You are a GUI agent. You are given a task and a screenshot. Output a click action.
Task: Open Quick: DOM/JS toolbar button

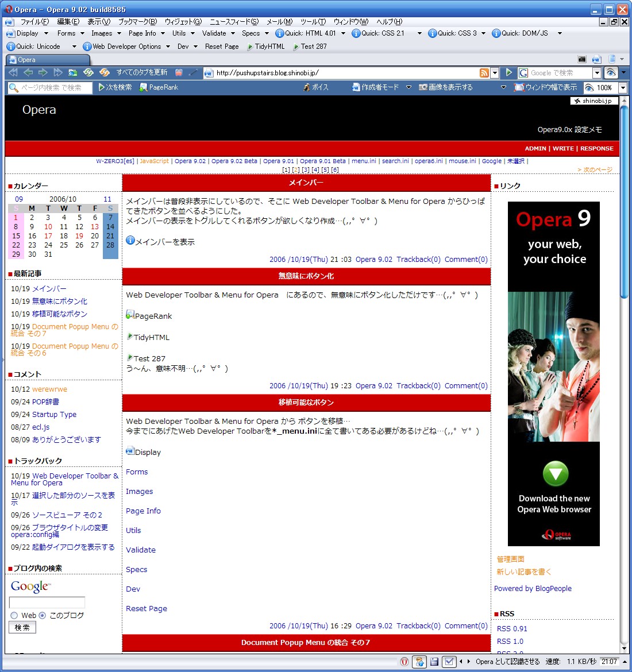(x=519, y=33)
